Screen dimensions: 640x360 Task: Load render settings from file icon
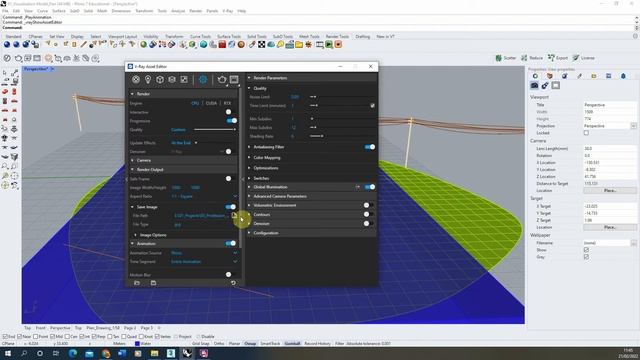(x=137, y=282)
